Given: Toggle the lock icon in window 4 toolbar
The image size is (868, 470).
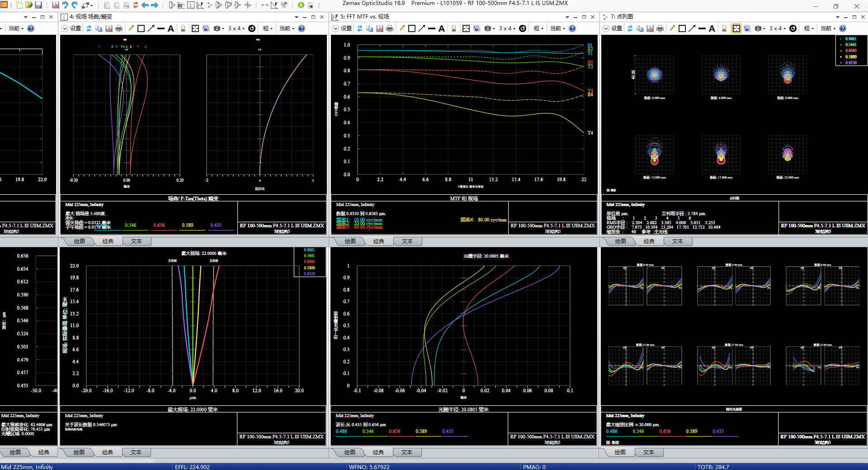Looking at the screenshot, I should 183,28.
